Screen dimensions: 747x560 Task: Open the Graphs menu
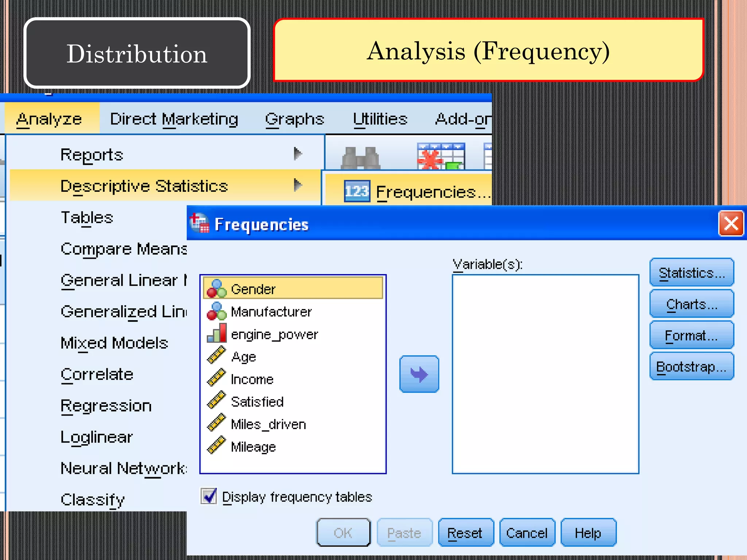click(294, 119)
